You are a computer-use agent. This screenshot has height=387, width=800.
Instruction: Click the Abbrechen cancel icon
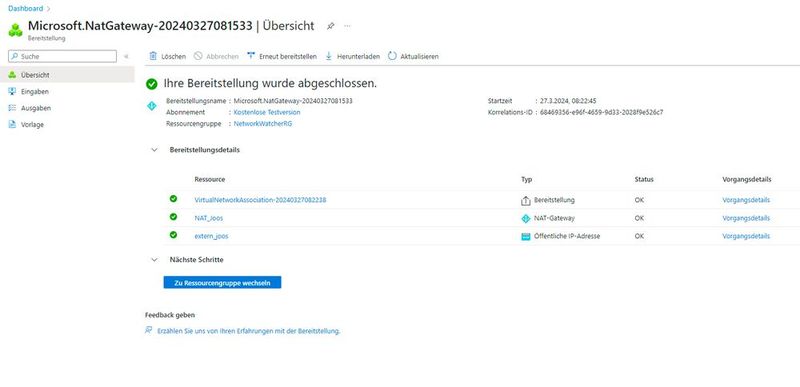coord(198,56)
